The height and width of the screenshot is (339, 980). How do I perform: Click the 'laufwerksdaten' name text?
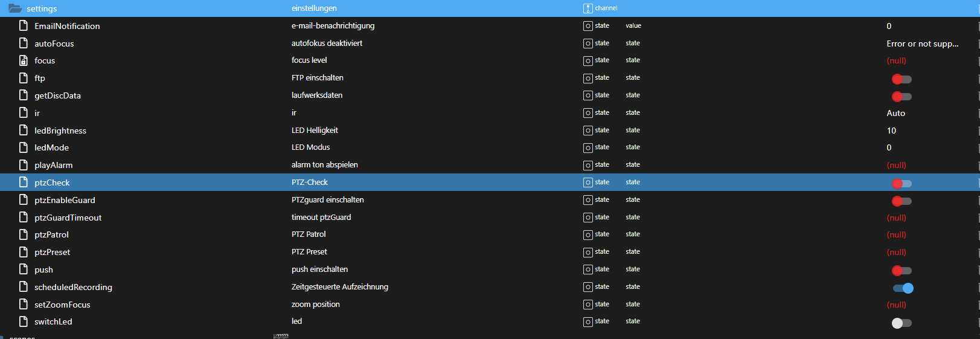317,95
